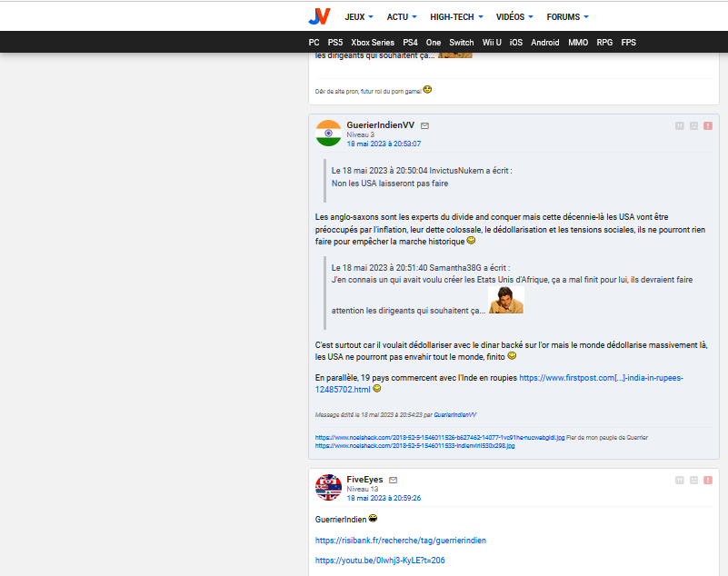Go to Xbox Series section
This screenshot has height=576, width=728.
pyautogui.click(x=373, y=42)
